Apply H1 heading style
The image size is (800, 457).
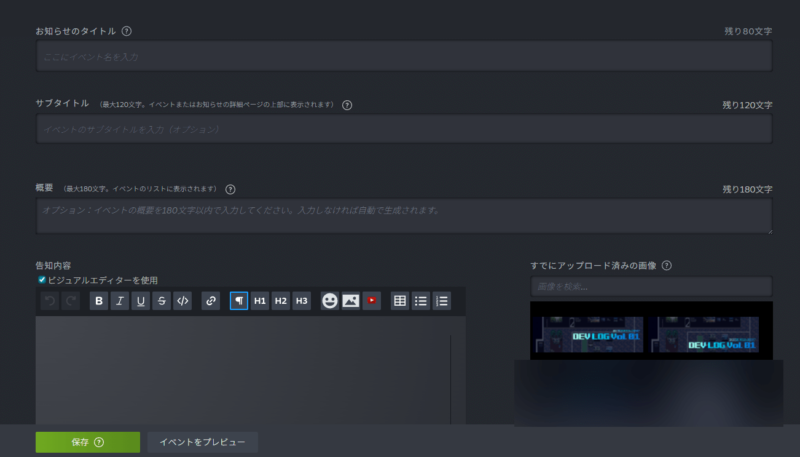click(x=260, y=301)
